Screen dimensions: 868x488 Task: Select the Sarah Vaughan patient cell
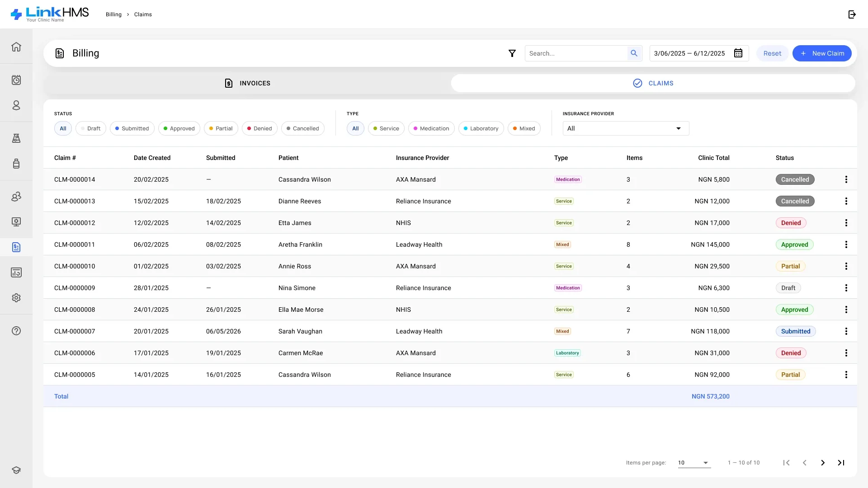300,331
